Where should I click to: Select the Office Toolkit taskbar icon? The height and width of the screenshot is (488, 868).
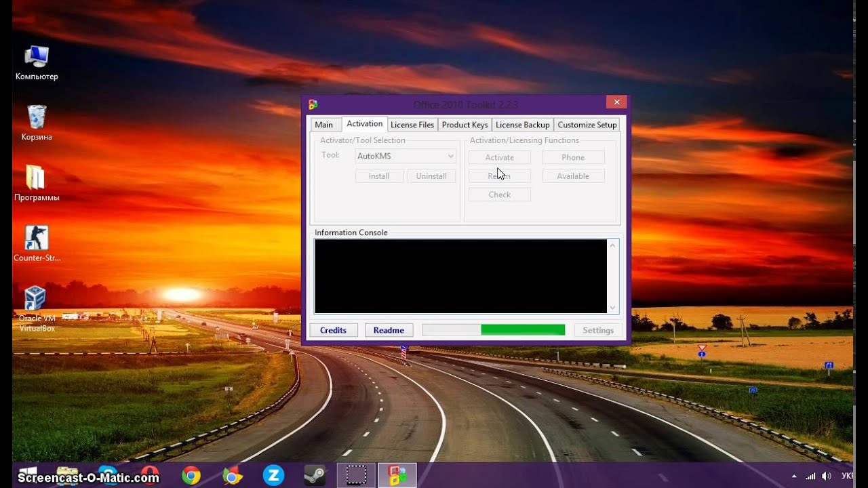point(397,476)
